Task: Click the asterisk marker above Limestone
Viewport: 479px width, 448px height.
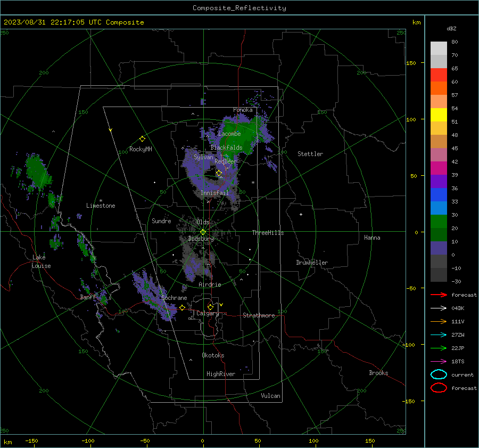Action: 101,201
